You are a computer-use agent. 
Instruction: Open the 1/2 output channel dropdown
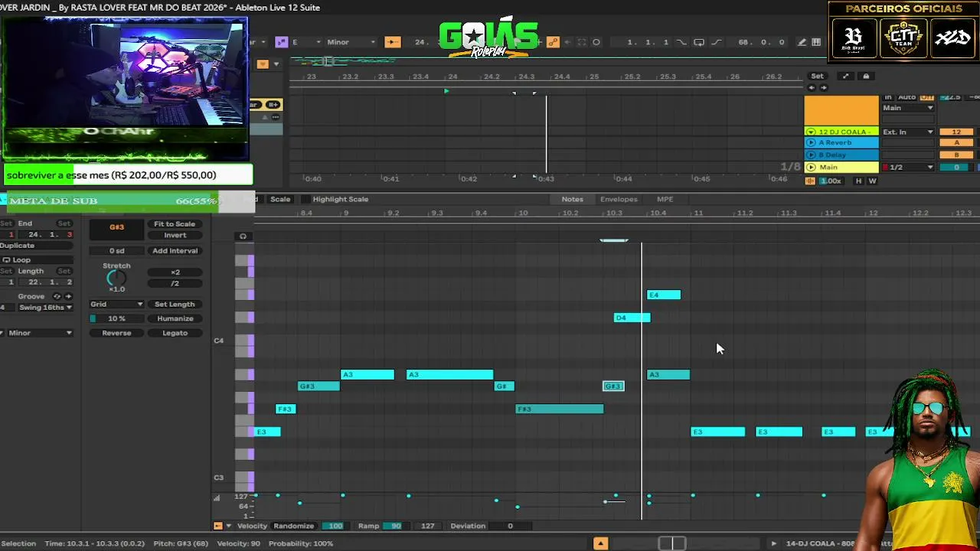tap(908, 167)
